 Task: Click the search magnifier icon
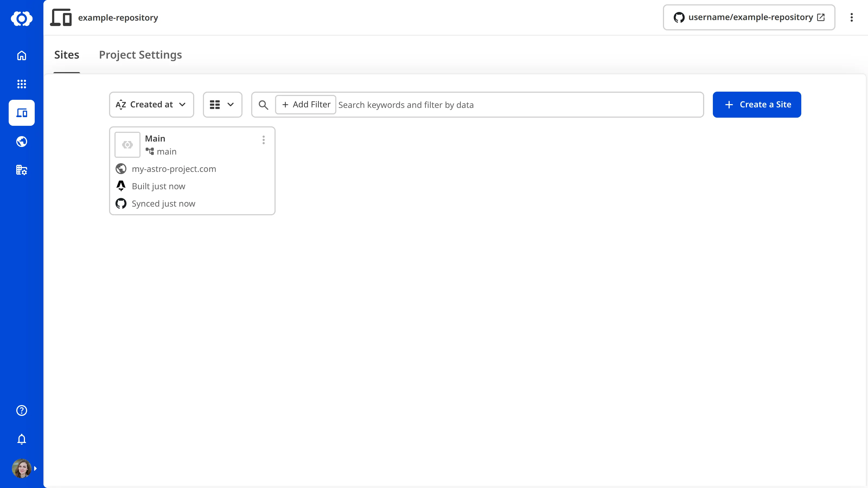(x=263, y=105)
